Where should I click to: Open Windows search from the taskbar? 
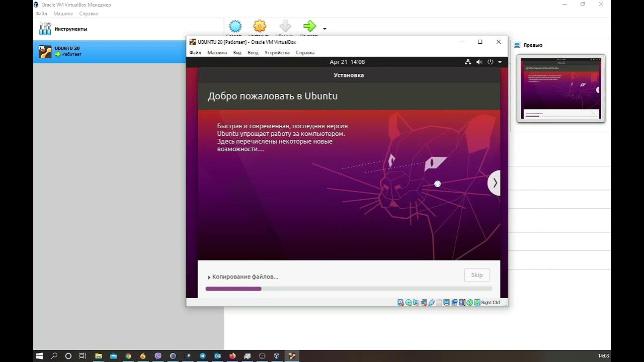(x=54, y=356)
